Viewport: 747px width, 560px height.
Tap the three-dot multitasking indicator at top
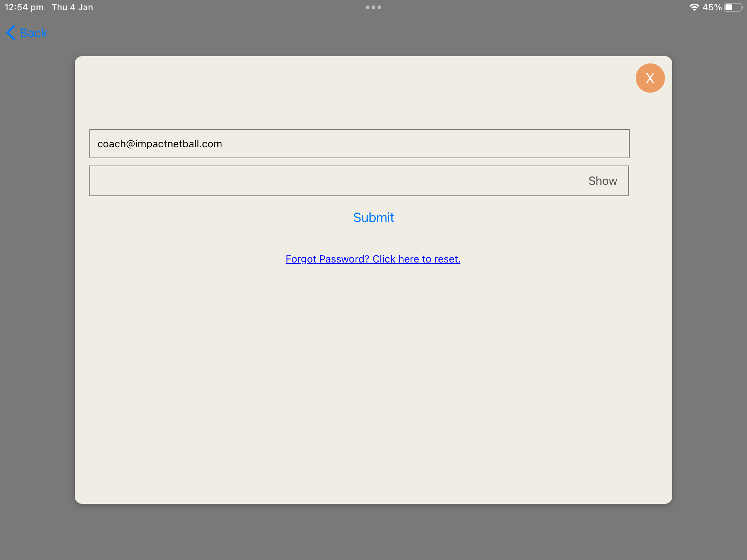373,7
